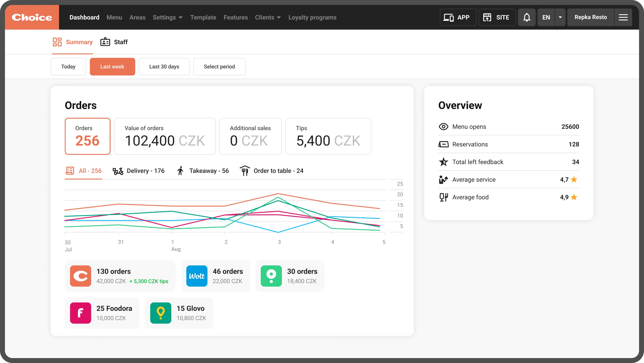Screen dimensions: 644x363
Task: Click the Wolt orders icon
Action: click(x=197, y=276)
